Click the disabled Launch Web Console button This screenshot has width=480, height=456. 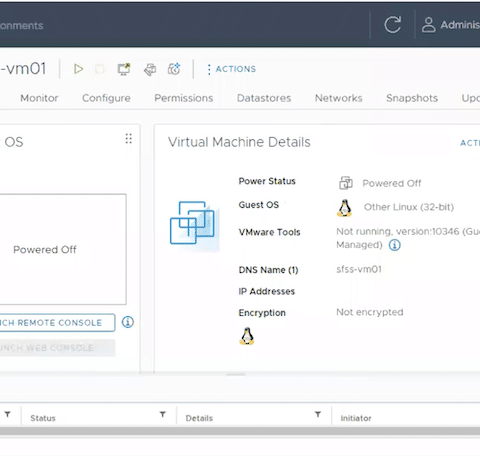point(57,348)
